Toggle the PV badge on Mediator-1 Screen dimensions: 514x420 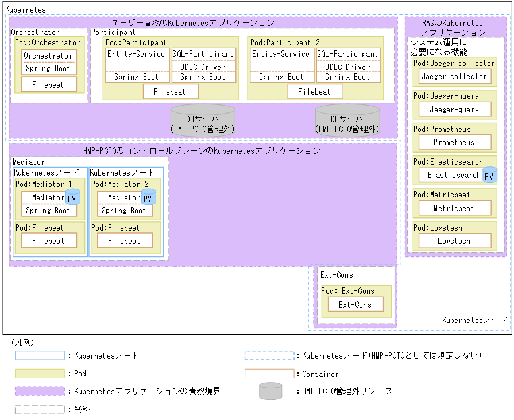(x=74, y=197)
